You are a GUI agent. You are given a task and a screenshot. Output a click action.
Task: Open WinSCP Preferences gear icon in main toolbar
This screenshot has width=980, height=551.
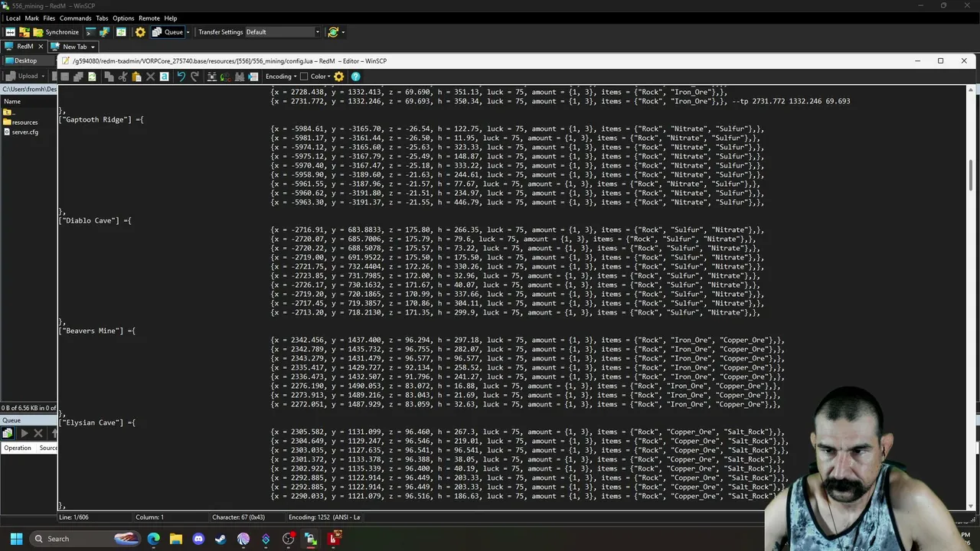140,32
